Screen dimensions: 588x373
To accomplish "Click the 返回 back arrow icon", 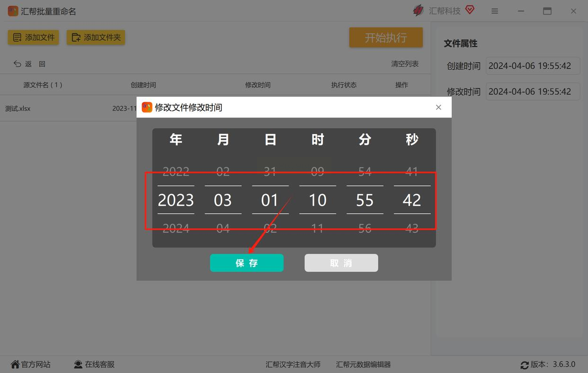I will coord(17,64).
